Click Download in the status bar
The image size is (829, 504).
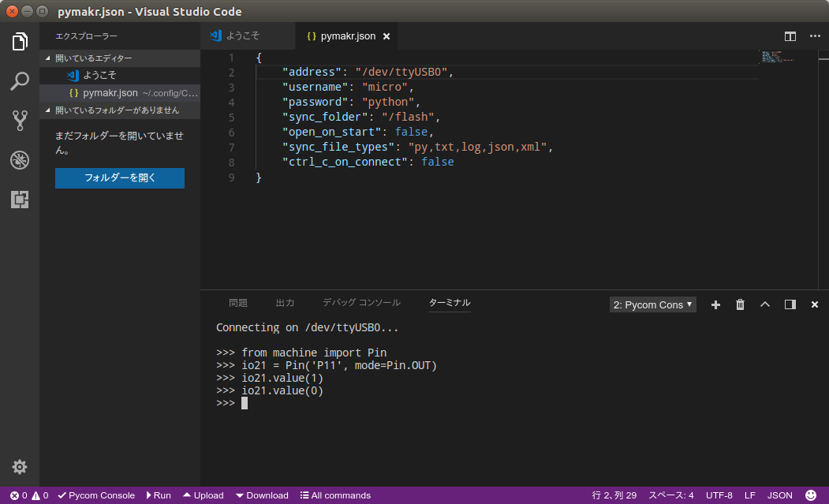coord(262,495)
